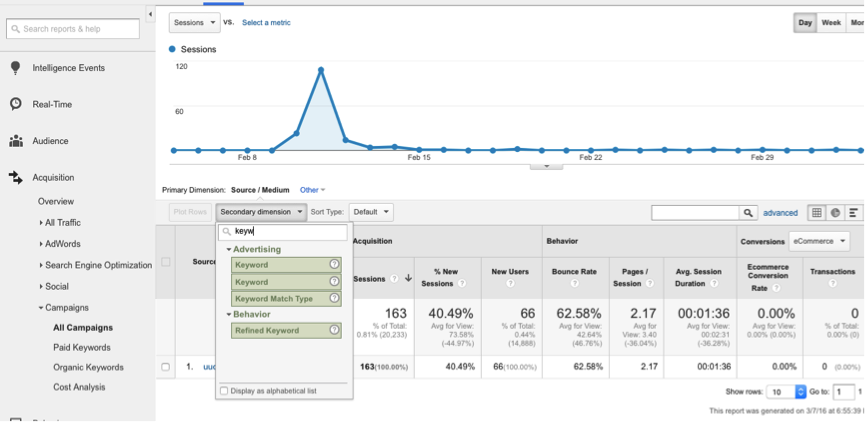Viewport: 865px width, 422px height.
Task: Open Audience people icon
Action: 15,141
